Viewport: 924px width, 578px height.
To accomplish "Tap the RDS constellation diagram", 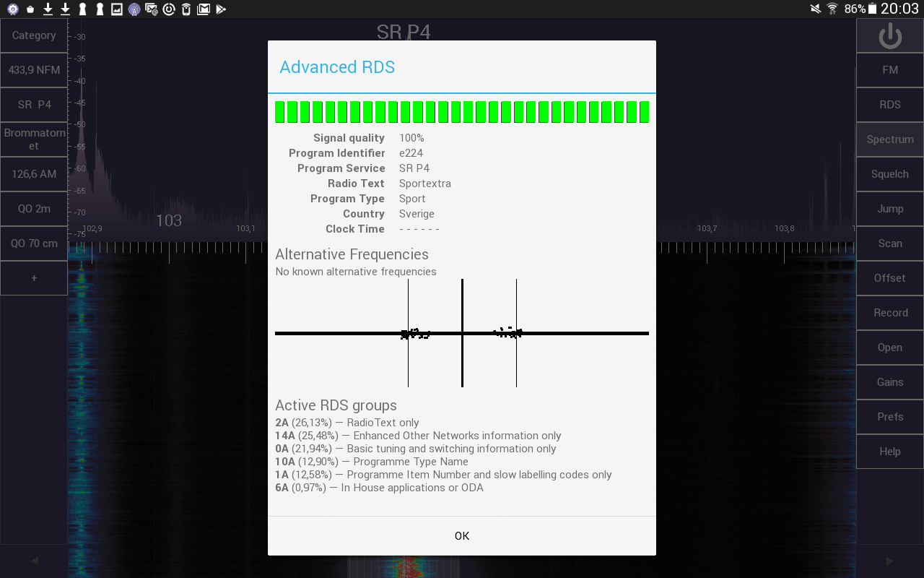I will coord(462,333).
